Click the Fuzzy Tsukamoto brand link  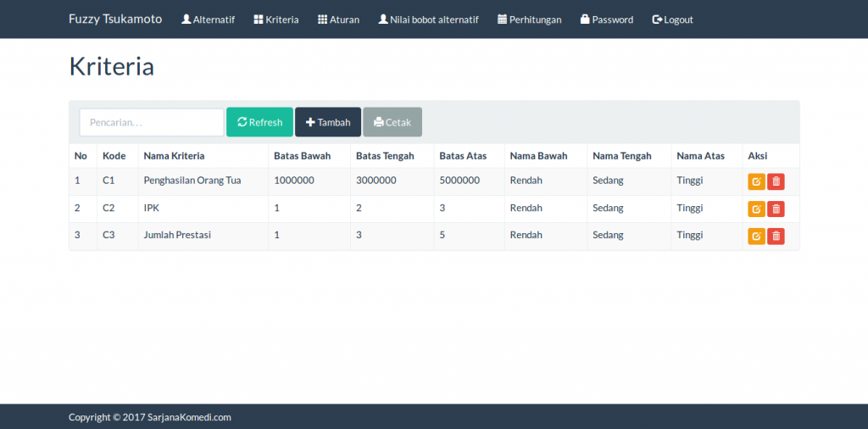point(115,19)
